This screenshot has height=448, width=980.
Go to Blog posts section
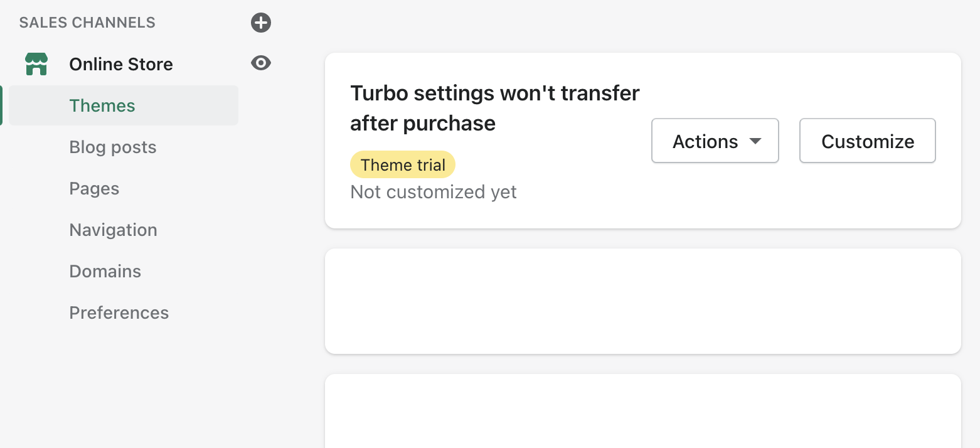tap(113, 147)
